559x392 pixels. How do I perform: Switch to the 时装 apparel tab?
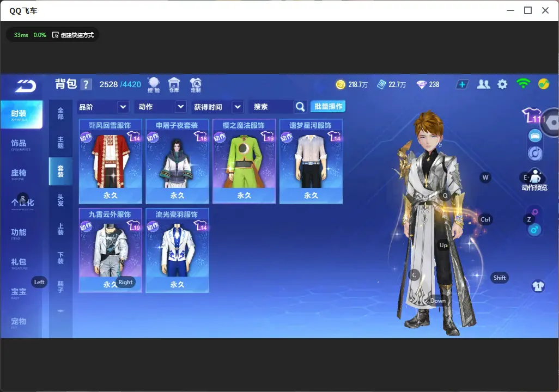click(x=21, y=114)
